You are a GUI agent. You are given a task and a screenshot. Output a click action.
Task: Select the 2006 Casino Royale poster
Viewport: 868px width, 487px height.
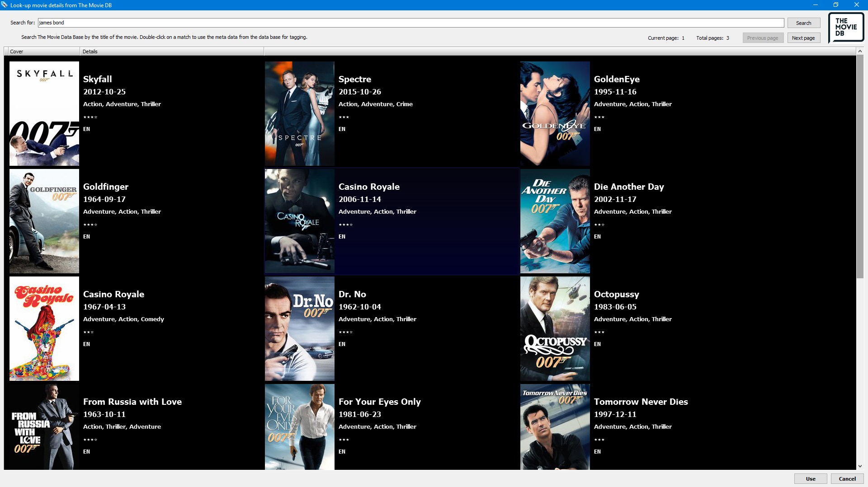click(300, 221)
